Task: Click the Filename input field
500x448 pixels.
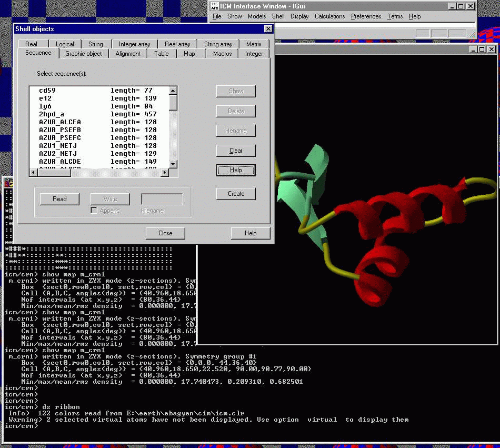Action: click(x=162, y=199)
